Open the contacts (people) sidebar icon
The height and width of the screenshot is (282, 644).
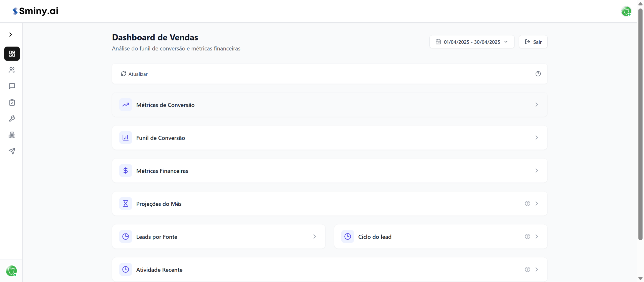[x=12, y=70]
